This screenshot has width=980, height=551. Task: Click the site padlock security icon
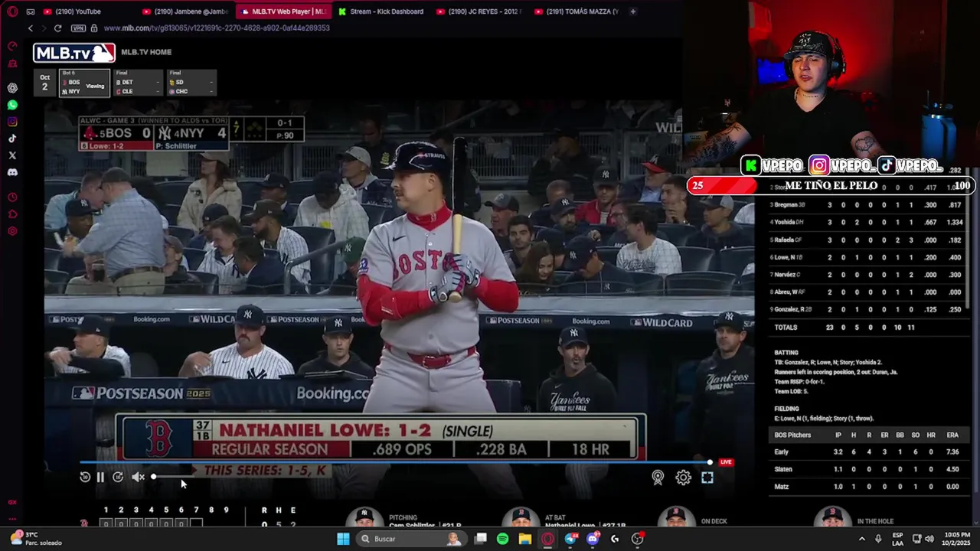coord(94,28)
